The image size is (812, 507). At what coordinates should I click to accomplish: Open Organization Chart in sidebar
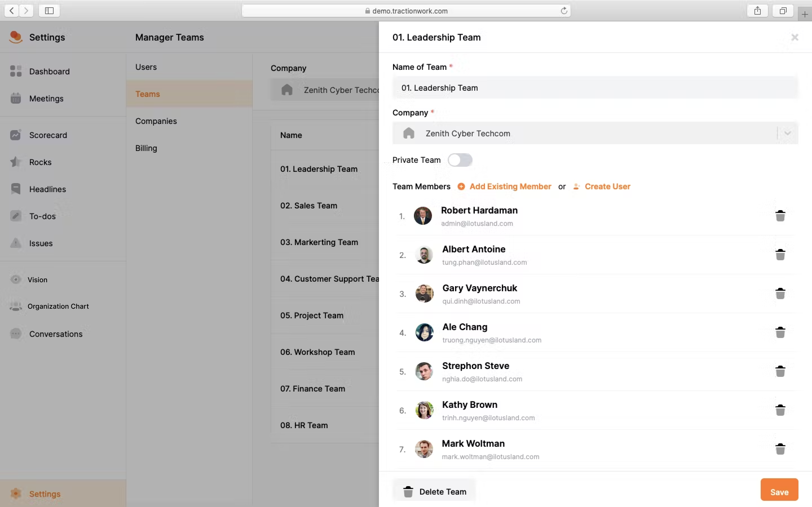pos(58,306)
